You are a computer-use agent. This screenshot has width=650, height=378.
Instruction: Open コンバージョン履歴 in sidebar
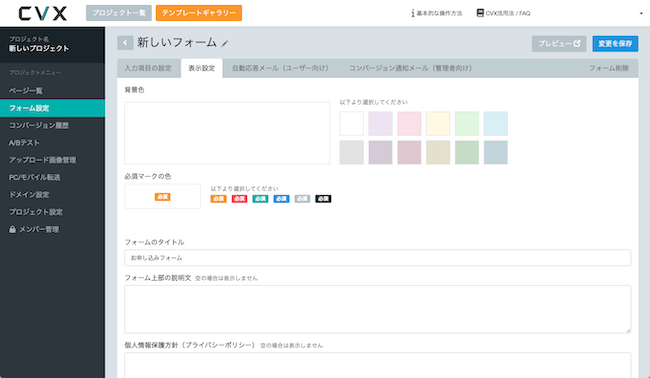point(52,125)
